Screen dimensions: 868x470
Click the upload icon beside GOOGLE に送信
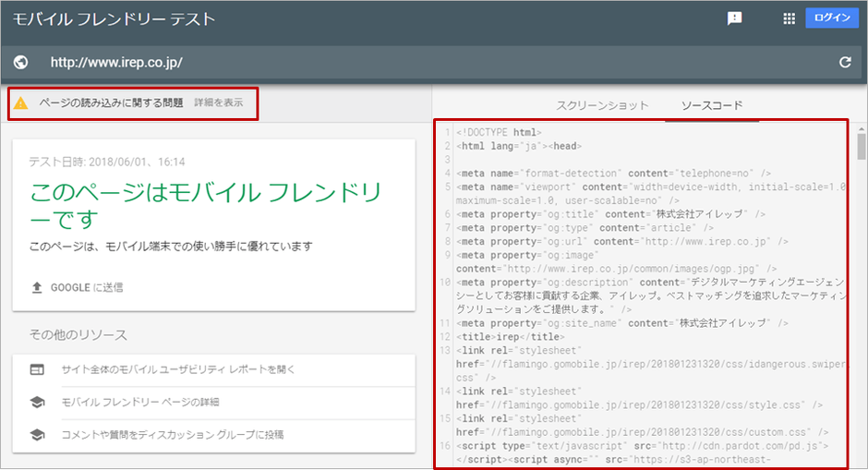click(x=37, y=287)
